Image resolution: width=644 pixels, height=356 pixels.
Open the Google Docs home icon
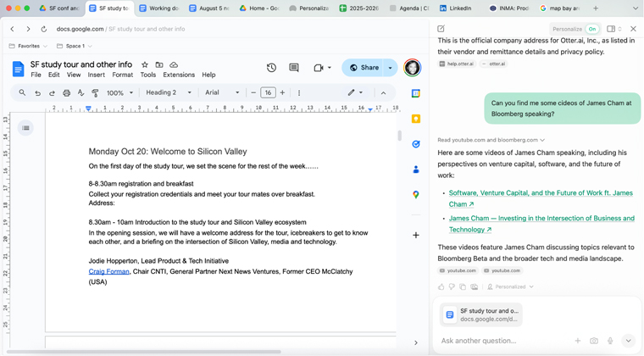(18, 69)
